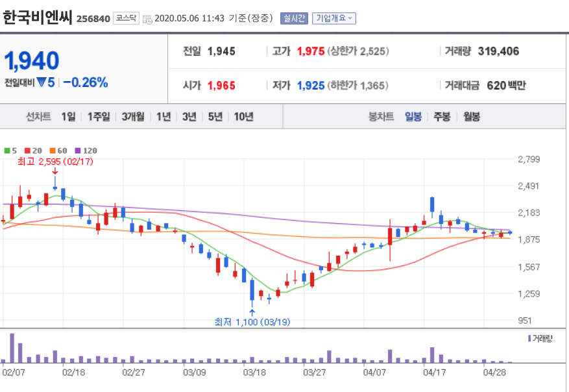Click the 03/19 lowest blue candlestick

[x=252, y=293]
